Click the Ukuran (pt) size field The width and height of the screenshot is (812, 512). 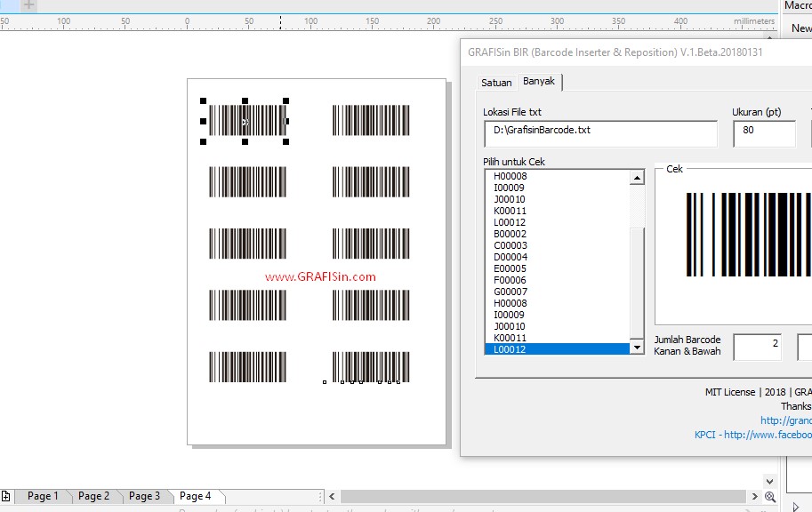pyautogui.click(x=764, y=133)
